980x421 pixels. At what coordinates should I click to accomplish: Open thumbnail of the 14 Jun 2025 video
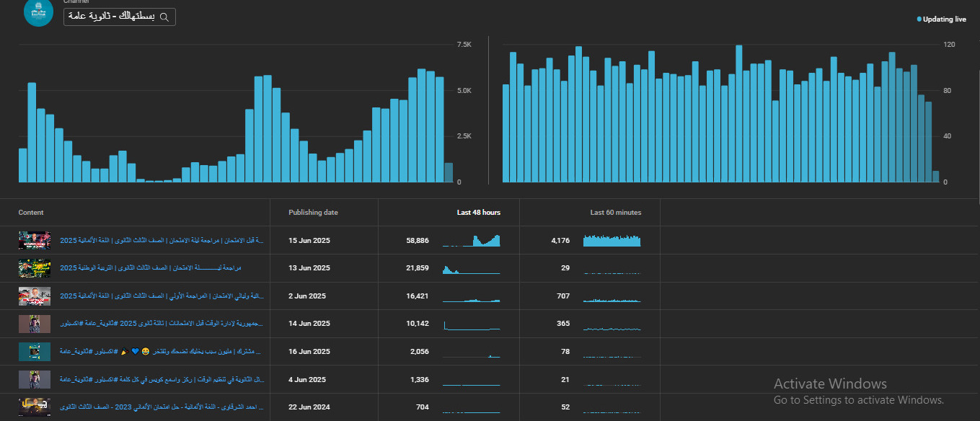pos(35,324)
